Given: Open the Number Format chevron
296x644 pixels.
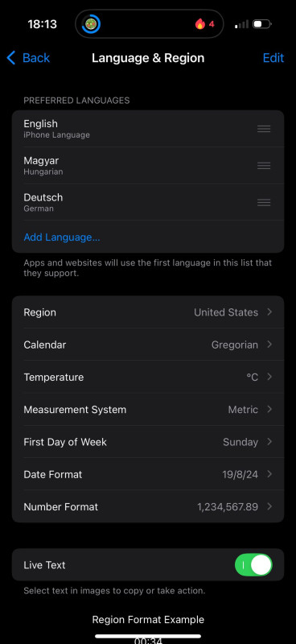Looking at the screenshot, I should 269,506.
